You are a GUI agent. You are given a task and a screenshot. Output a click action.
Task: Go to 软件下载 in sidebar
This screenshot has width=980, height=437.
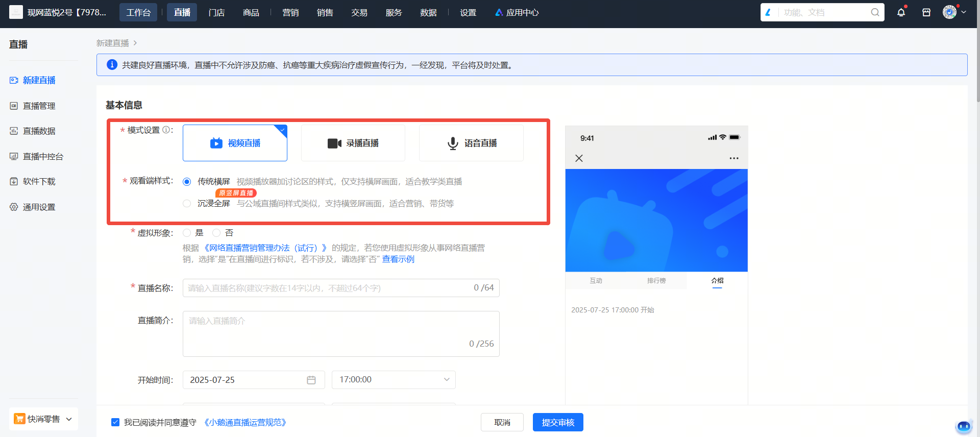click(x=39, y=181)
